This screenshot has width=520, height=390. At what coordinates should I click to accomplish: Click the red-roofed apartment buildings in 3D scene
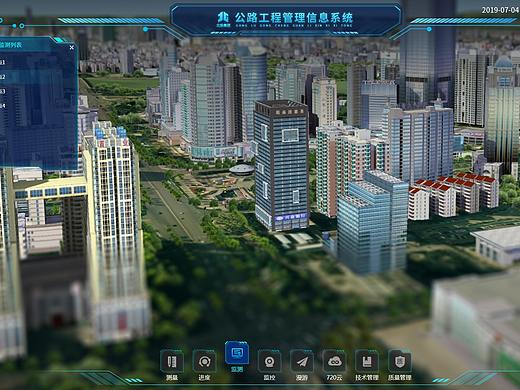(x=453, y=195)
